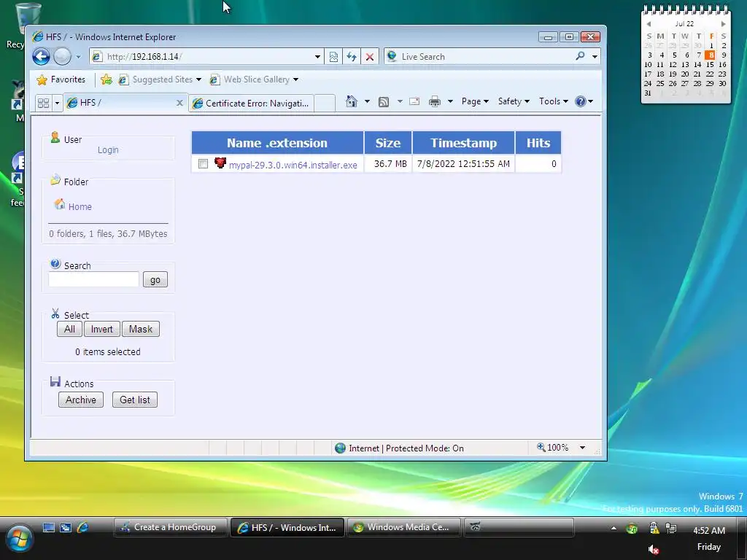Tick checkbox for mypal-29.3.0.win64.installer.exe
The image size is (747, 560).
(203, 164)
